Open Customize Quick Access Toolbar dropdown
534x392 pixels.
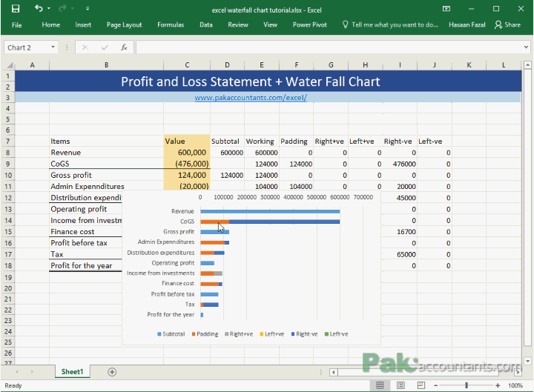(88, 8)
